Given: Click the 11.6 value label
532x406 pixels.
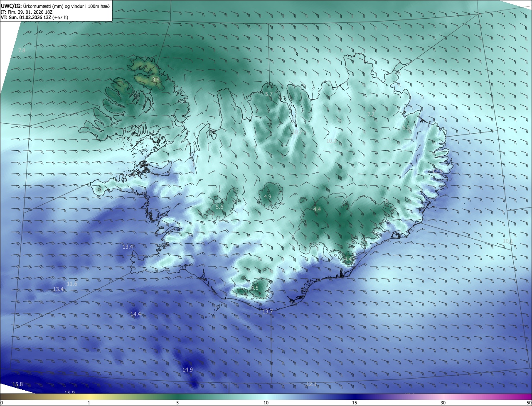Looking at the screenshot, I should (72, 284).
